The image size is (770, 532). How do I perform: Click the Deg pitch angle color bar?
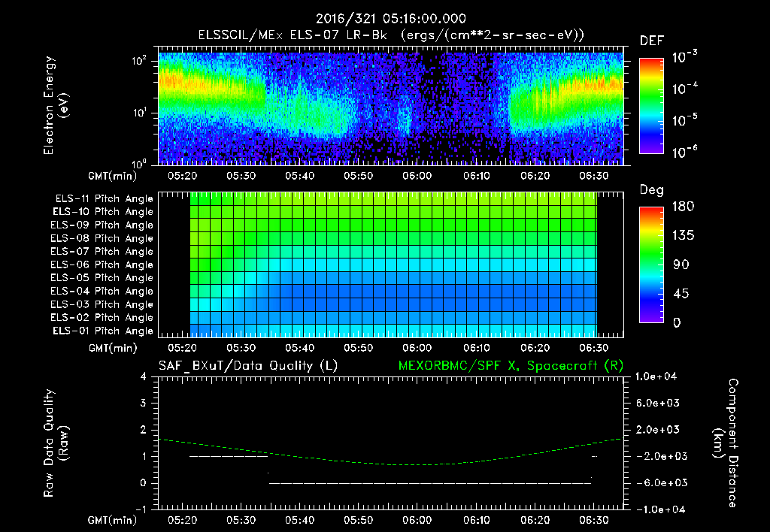651,264
